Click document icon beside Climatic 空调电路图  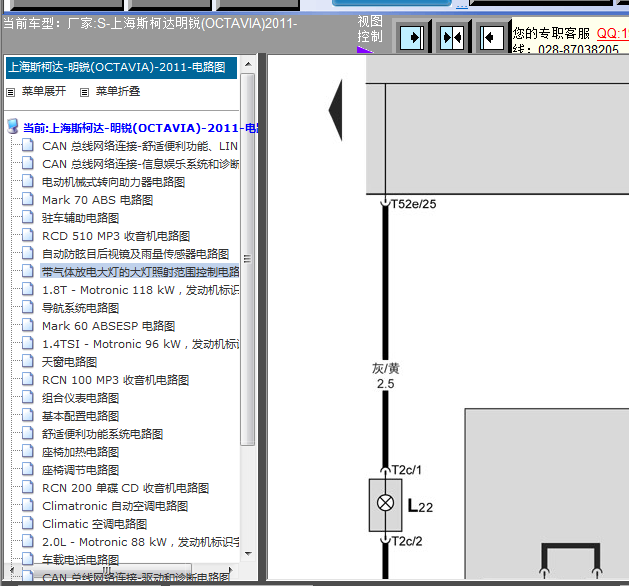pos(28,523)
